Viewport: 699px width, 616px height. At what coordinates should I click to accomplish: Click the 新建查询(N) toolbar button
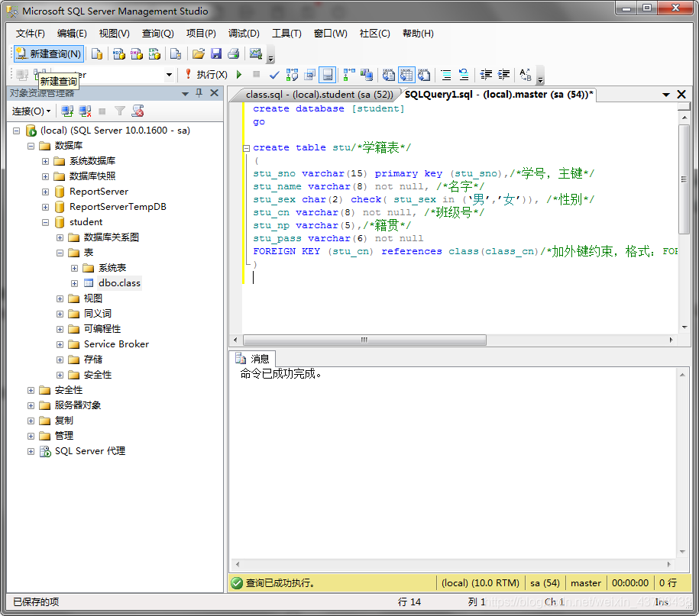pyautogui.click(x=49, y=54)
